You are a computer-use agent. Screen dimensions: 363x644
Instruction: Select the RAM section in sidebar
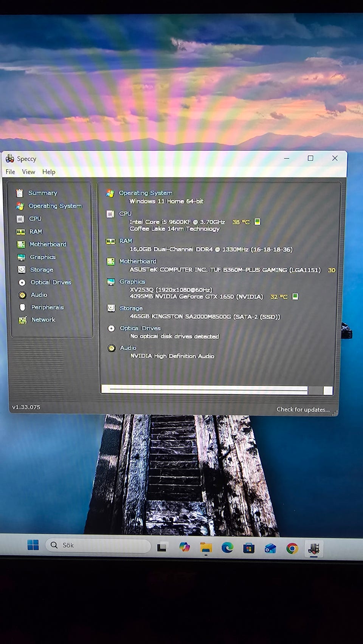pos(36,232)
